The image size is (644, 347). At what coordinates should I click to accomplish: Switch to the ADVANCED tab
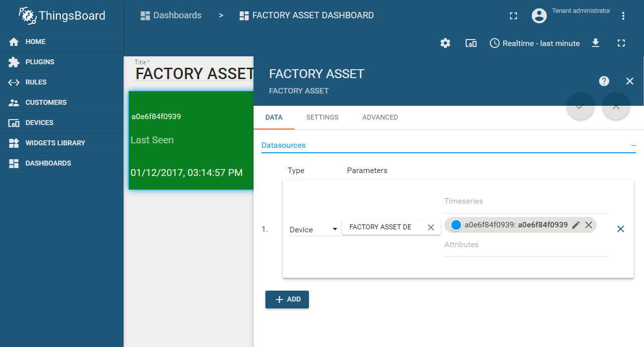(380, 118)
